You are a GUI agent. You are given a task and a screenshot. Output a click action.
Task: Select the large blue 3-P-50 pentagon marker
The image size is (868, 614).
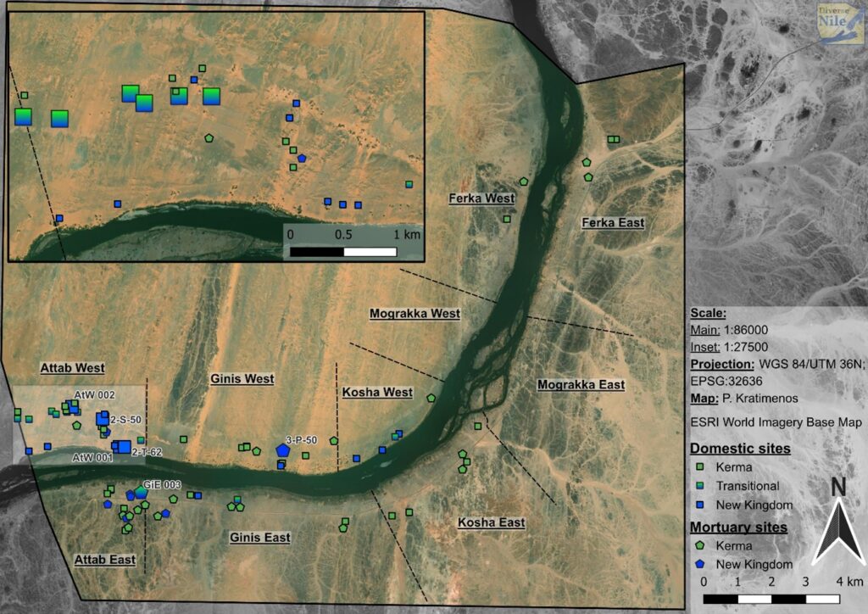282,450
